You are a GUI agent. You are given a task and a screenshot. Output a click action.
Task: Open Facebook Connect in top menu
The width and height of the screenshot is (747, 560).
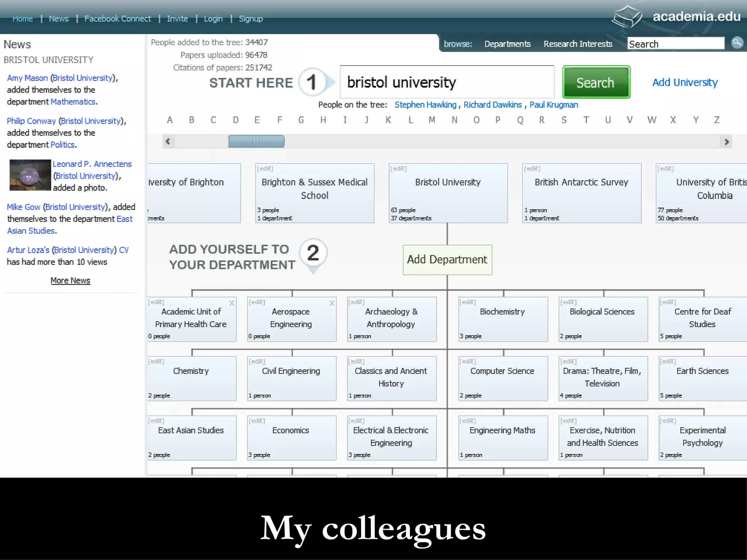[117, 19]
